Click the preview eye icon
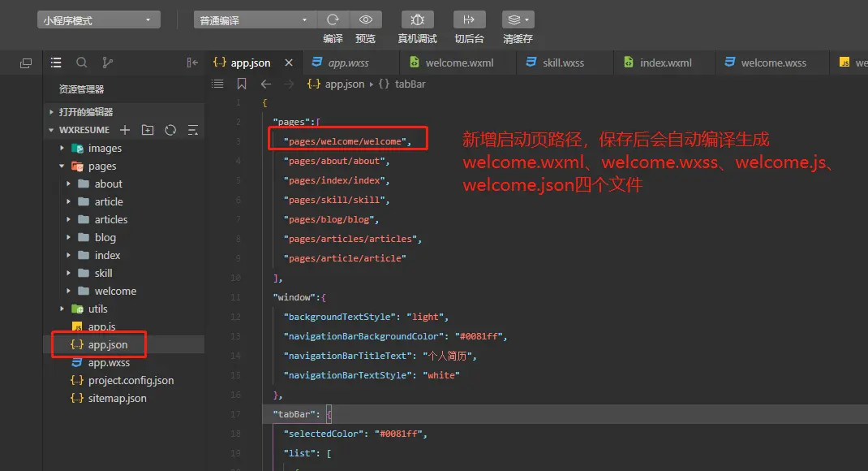Viewport: 868px width, 471px height. click(365, 19)
